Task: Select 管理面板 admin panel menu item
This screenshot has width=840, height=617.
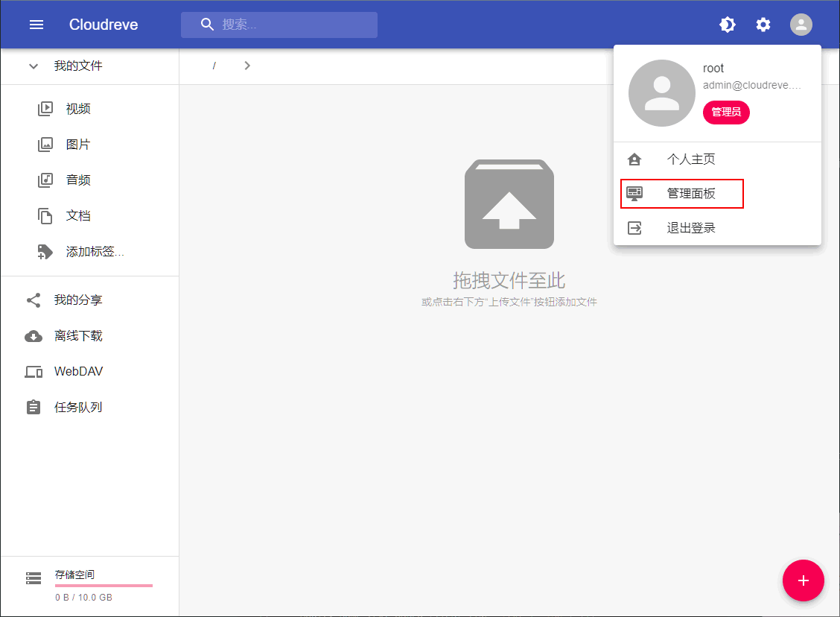Action: click(691, 194)
